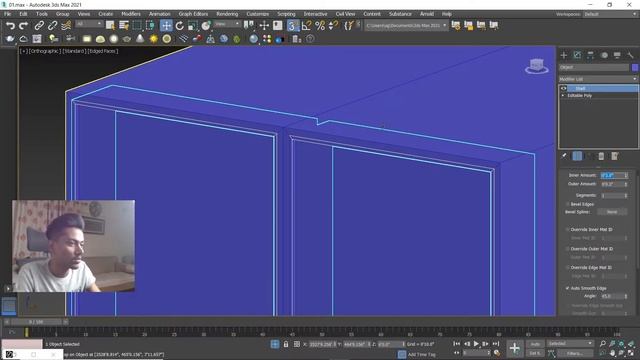Open the selection filter All dropdown
This screenshot has height=360, width=640.
89,24
